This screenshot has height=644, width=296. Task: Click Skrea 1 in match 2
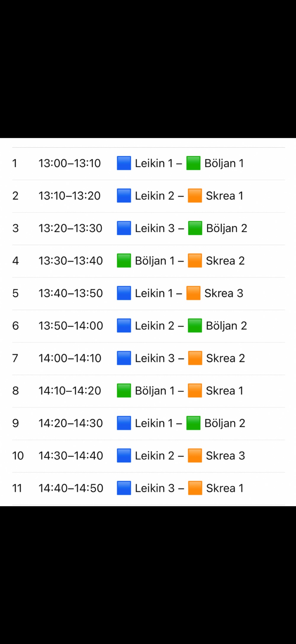pyautogui.click(x=225, y=196)
